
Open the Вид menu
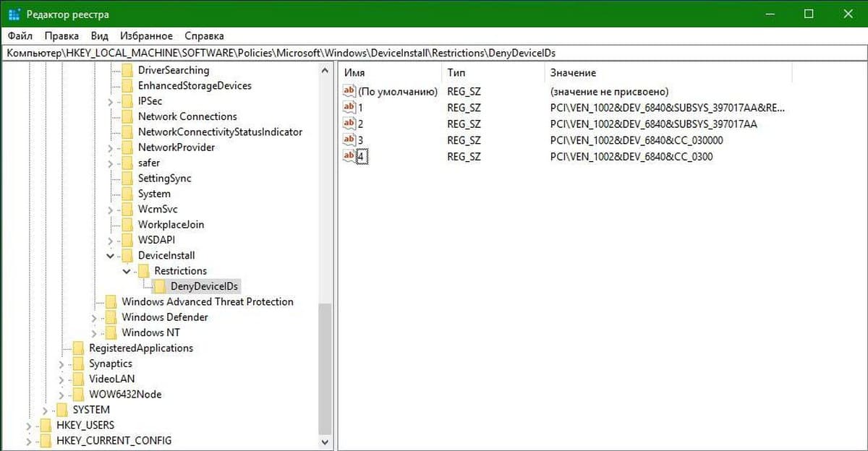[x=100, y=35]
